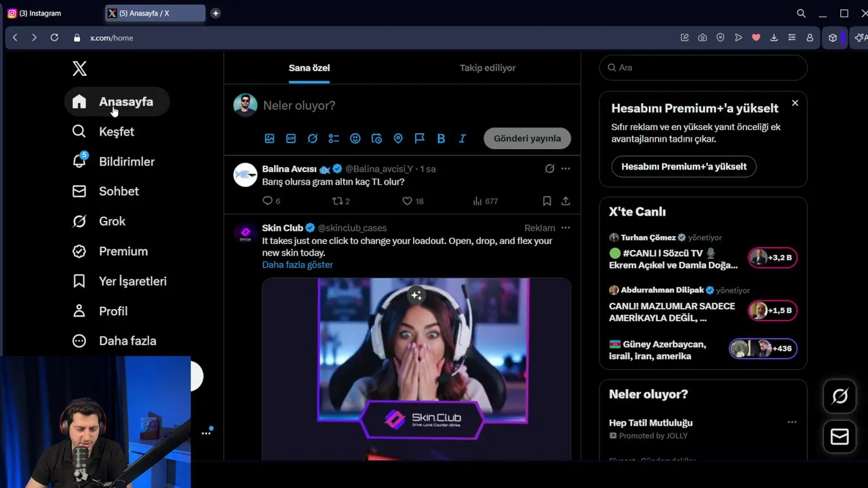Open options for Hep Tatil Mutluluğu trend

click(x=791, y=422)
